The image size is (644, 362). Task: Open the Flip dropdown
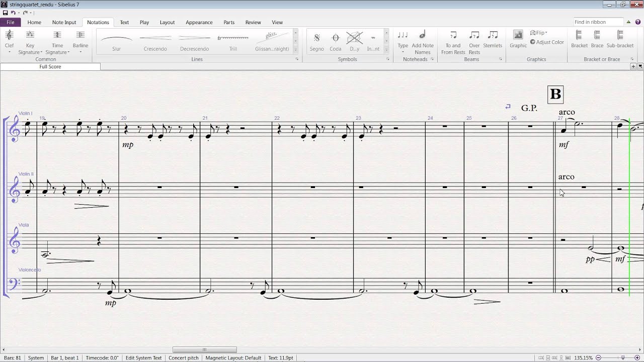[x=539, y=33]
